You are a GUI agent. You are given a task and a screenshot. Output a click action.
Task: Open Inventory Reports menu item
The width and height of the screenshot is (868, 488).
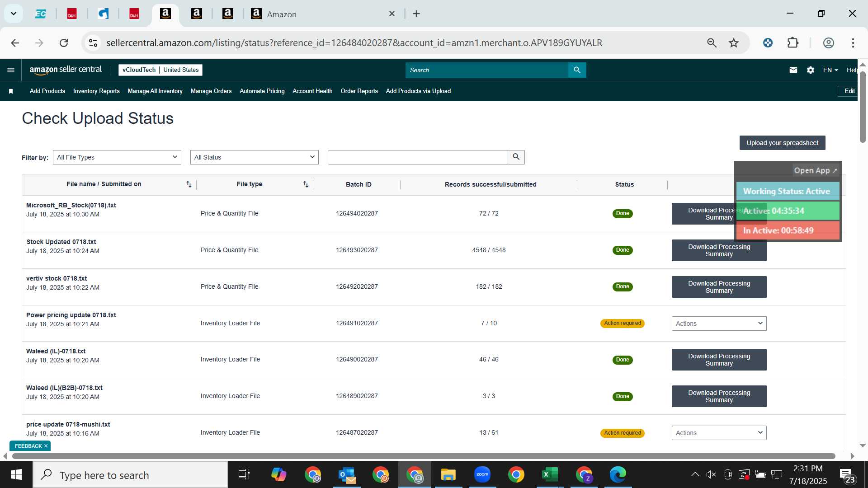click(96, 91)
